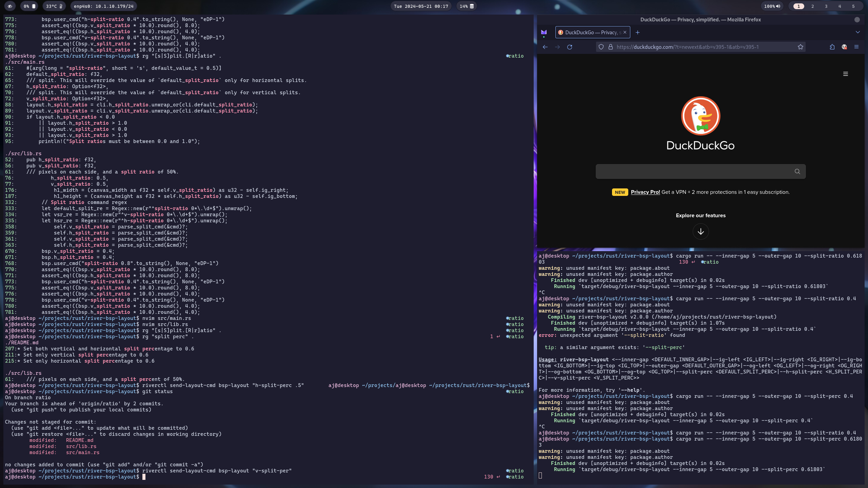This screenshot has height=488, width=868.
Task: Open DuckDuckGo page hamburger menu
Action: click(846, 74)
